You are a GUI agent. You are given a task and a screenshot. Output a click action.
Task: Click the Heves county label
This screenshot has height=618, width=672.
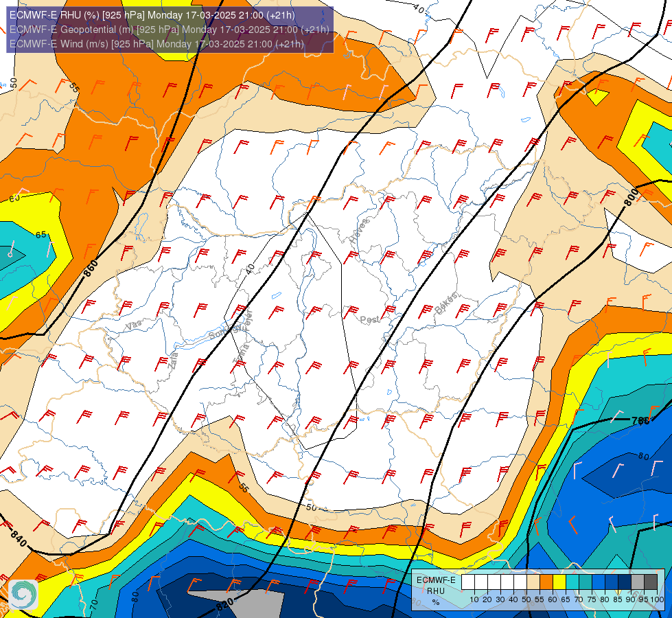point(359,231)
